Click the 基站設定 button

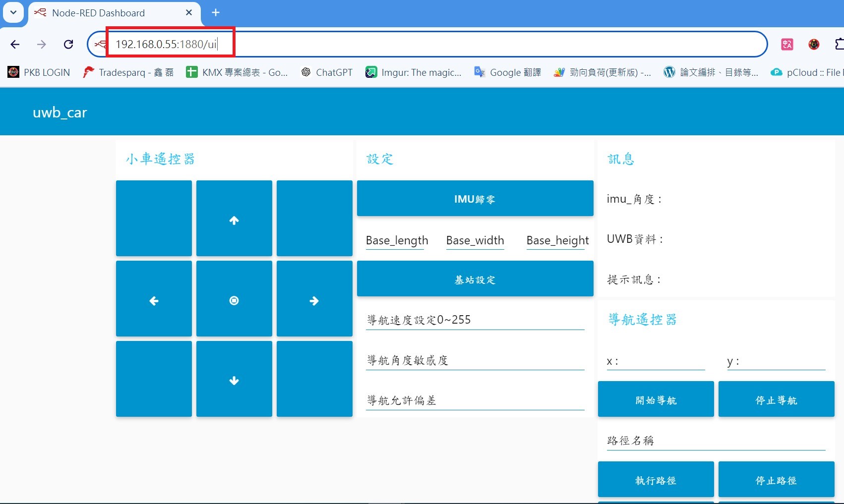pyautogui.click(x=475, y=279)
